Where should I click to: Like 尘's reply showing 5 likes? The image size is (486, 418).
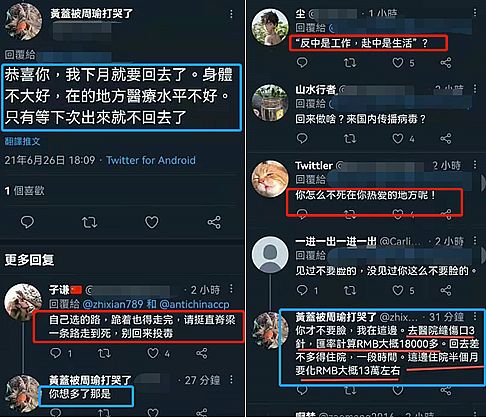(398, 63)
